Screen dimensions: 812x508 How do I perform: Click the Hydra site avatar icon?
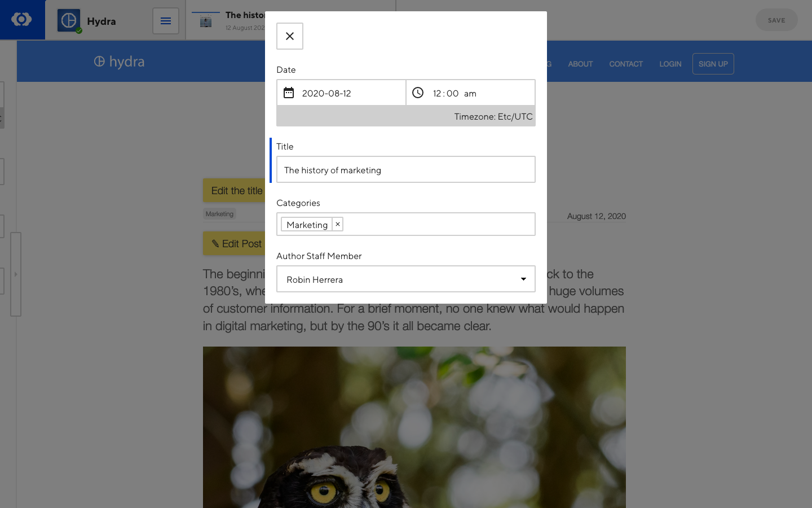tap(68, 20)
